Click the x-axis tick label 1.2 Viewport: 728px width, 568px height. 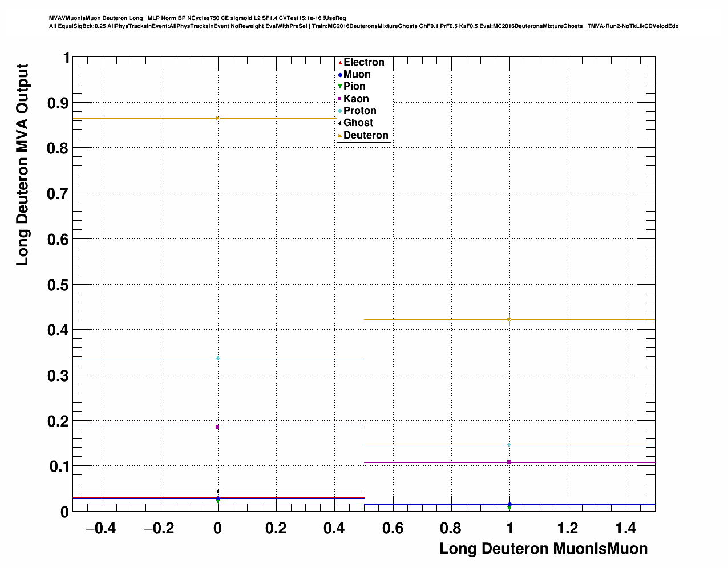[x=568, y=529]
